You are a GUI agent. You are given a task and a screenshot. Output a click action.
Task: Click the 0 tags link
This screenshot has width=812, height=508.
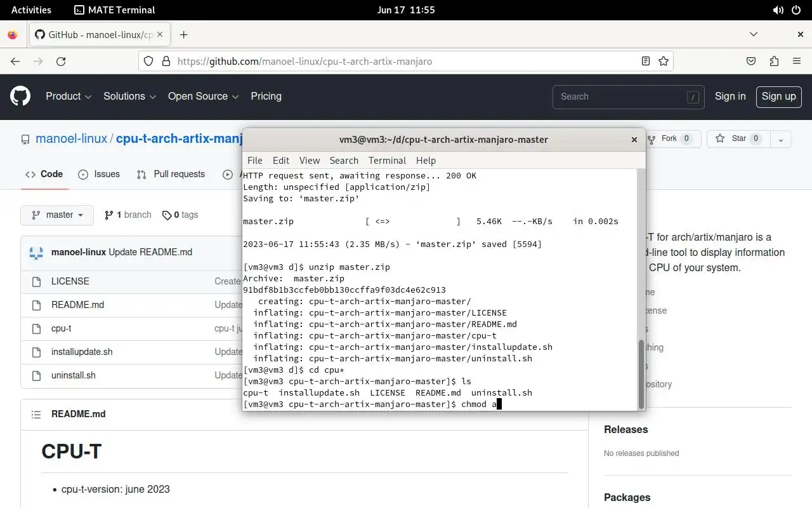coord(180,215)
